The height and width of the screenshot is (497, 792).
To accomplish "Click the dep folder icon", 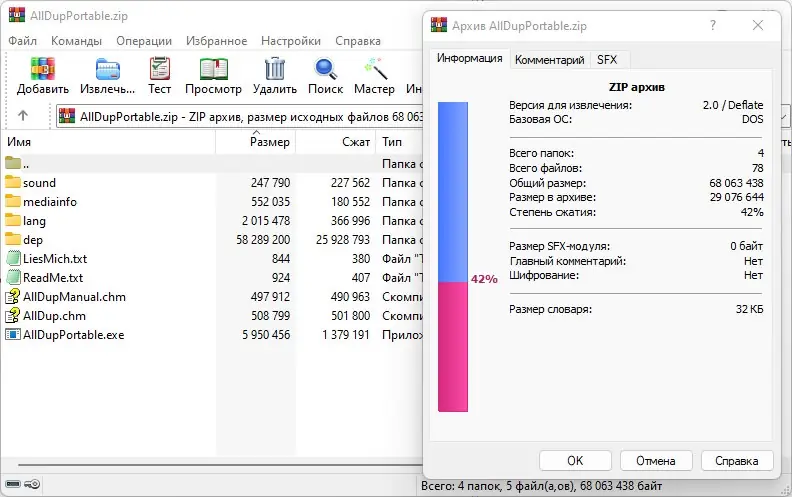I will (13, 239).
